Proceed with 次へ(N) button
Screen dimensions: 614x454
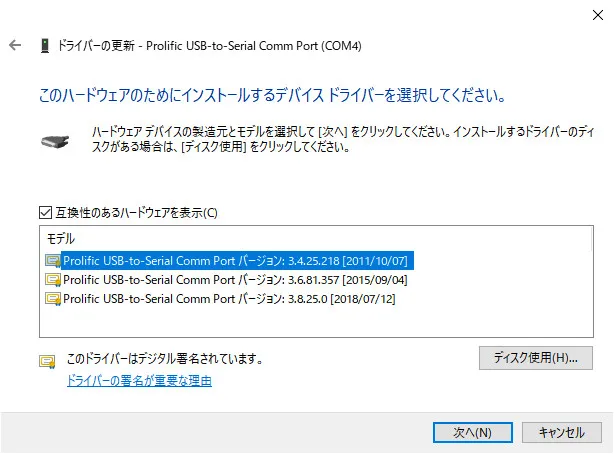(x=473, y=432)
